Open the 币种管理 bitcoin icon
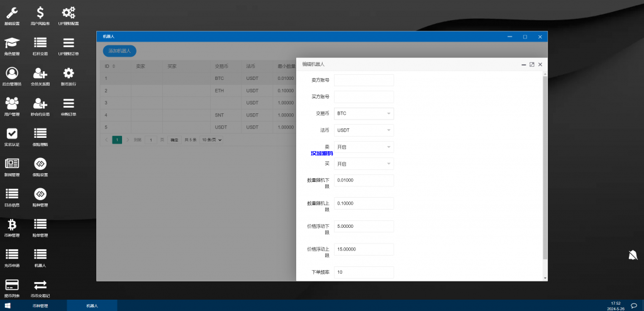 click(12, 224)
